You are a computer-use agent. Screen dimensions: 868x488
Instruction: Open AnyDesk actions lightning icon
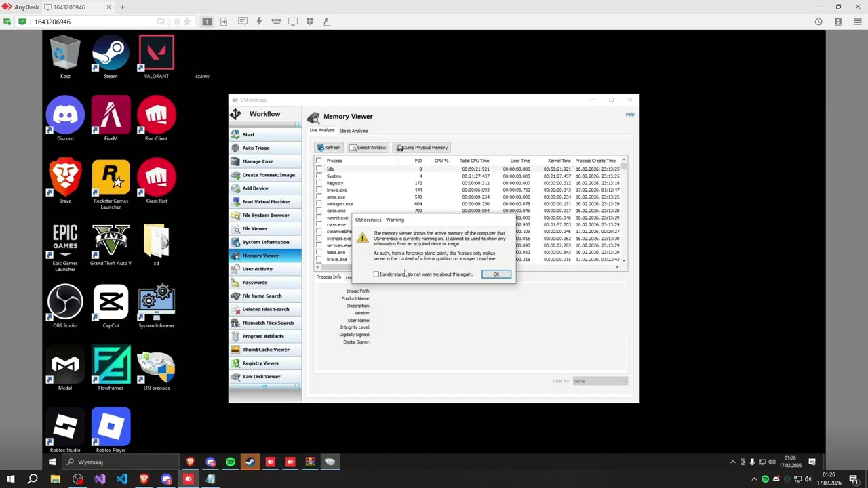click(259, 22)
